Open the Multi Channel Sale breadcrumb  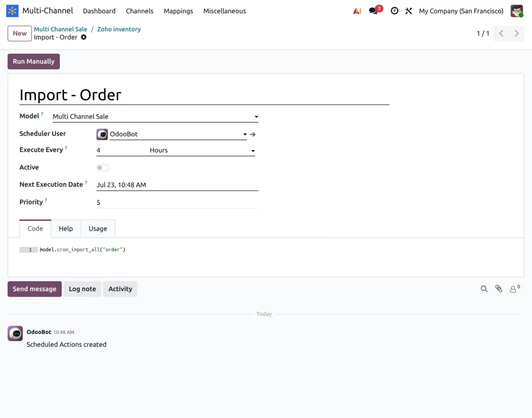[x=61, y=29]
